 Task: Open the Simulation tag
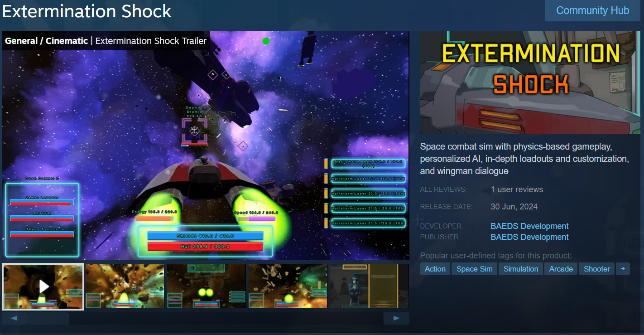[x=521, y=269]
